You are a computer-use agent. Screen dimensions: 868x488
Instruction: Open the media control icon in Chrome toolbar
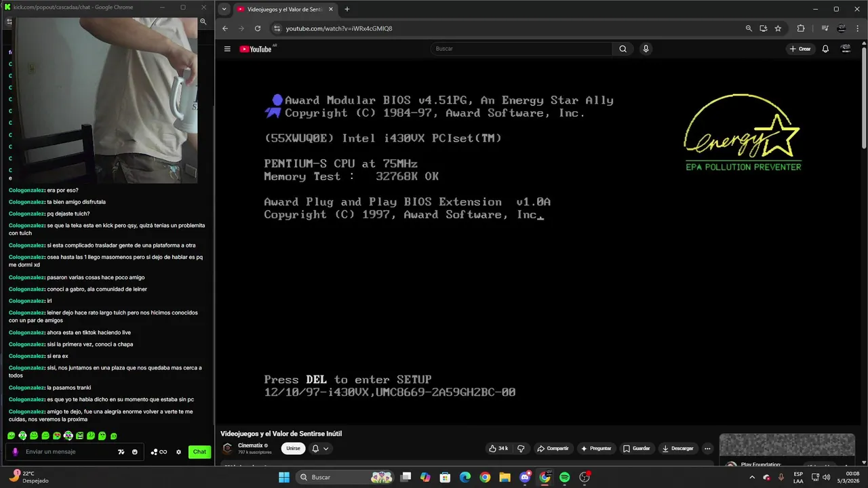pos(825,28)
